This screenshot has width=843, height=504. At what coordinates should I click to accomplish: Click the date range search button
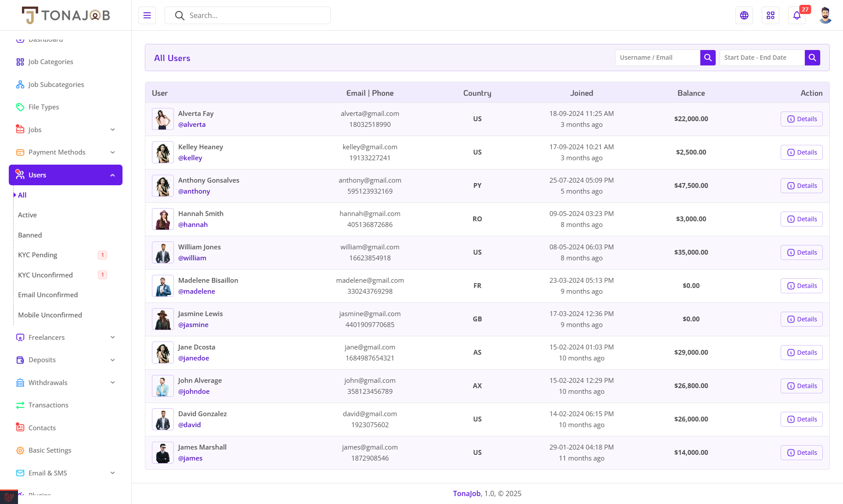[x=812, y=58]
